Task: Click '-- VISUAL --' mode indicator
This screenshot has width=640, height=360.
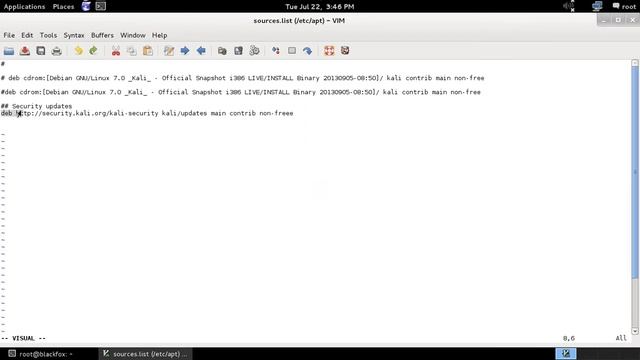Action: click(23, 338)
